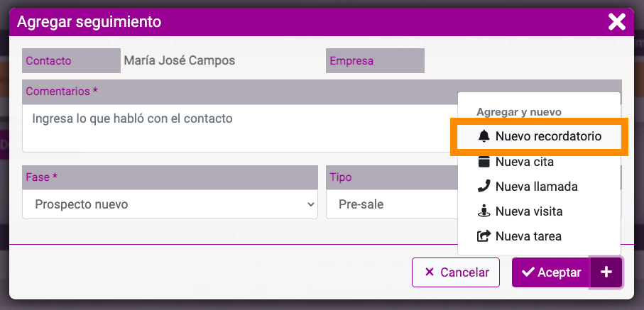This screenshot has height=310, width=644.
Task: Click the share-arrow icon for Nueva tarea
Action: click(484, 236)
